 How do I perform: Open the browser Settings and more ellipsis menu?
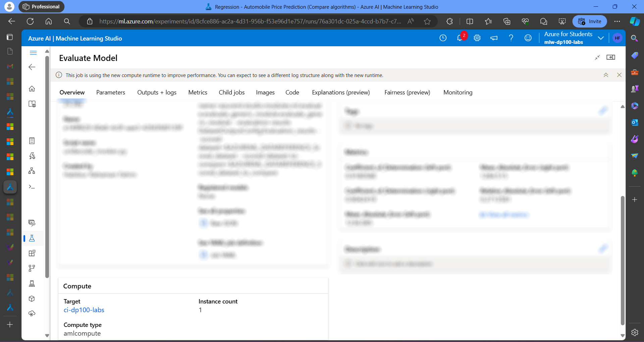[x=617, y=21]
